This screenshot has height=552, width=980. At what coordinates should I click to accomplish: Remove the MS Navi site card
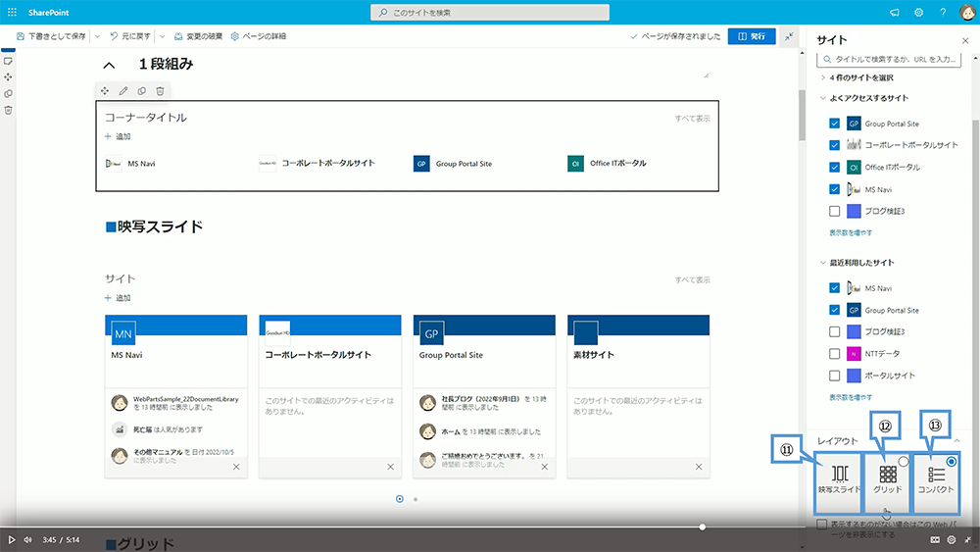[236, 467]
